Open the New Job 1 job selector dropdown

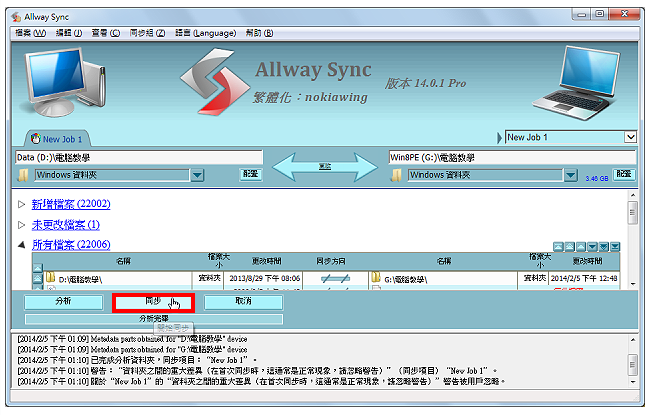[x=630, y=137]
